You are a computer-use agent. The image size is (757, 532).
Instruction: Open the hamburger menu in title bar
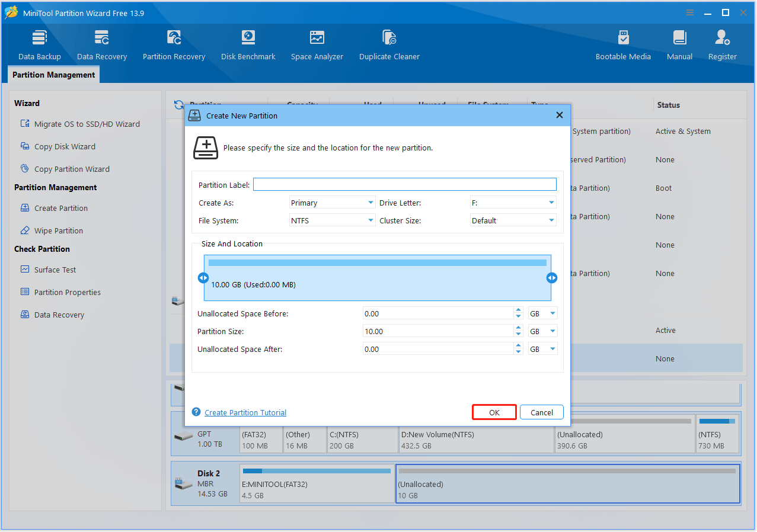[x=690, y=12]
